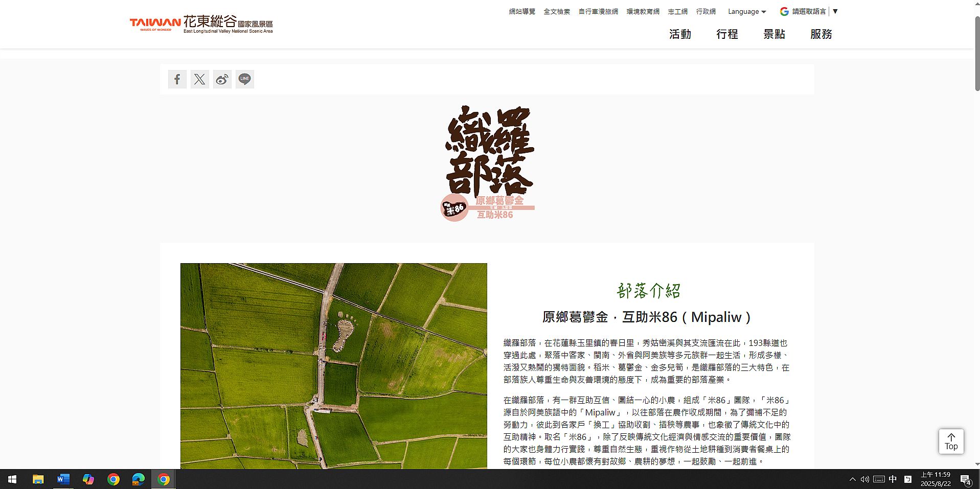
Task: Show hidden system tray icons
Action: pos(852,479)
